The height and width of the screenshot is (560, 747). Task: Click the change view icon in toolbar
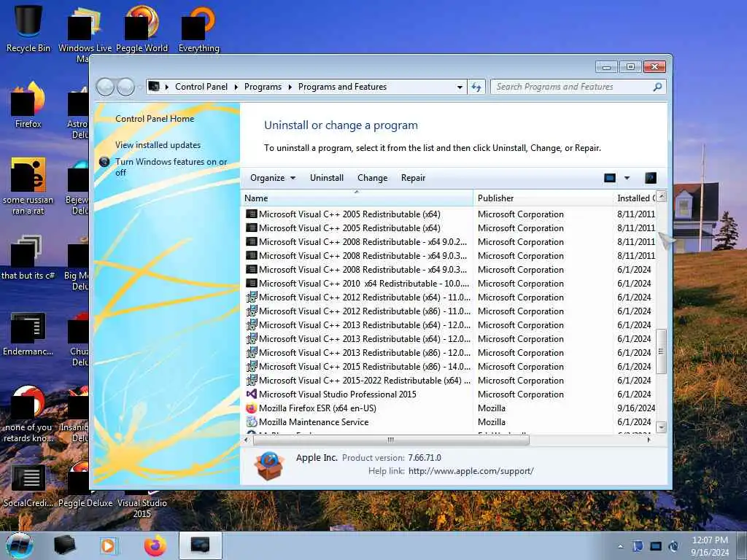click(610, 178)
